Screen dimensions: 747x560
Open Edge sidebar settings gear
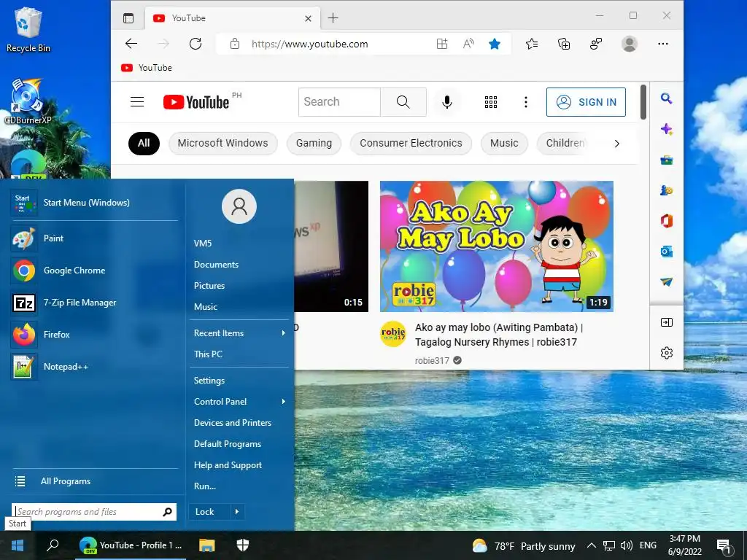tap(667, 353)
